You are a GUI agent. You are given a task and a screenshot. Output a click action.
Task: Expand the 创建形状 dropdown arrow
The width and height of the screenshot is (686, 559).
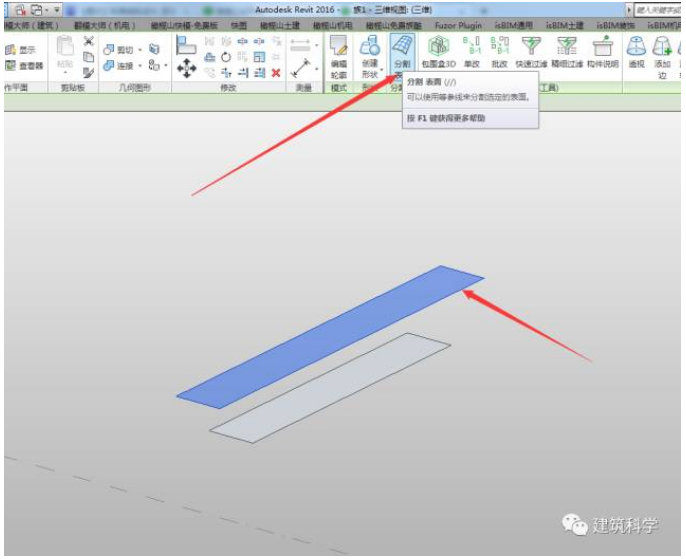[382, 70]
